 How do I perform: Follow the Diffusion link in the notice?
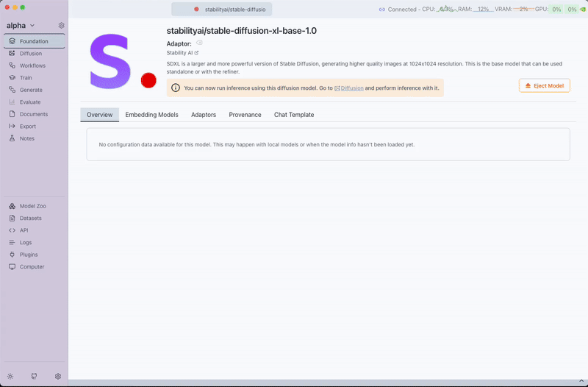[352, 88]
